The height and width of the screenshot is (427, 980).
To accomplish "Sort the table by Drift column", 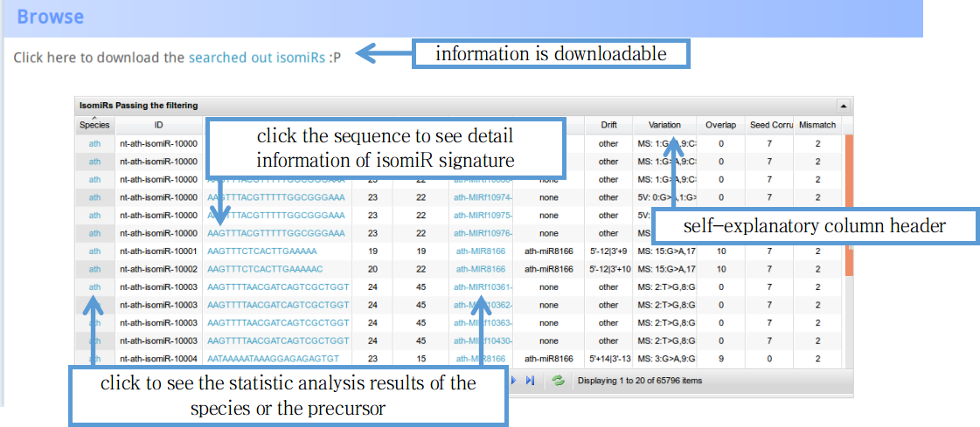I will pos(608,125).
